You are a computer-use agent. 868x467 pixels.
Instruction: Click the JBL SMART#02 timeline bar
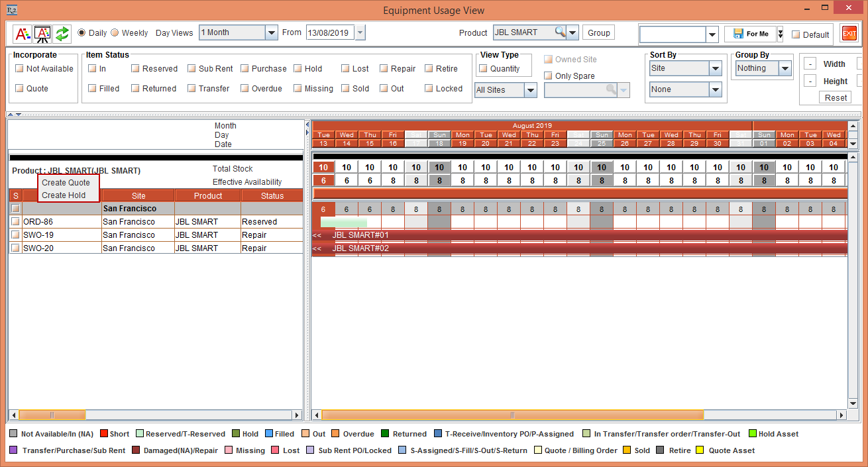(580, 248)
